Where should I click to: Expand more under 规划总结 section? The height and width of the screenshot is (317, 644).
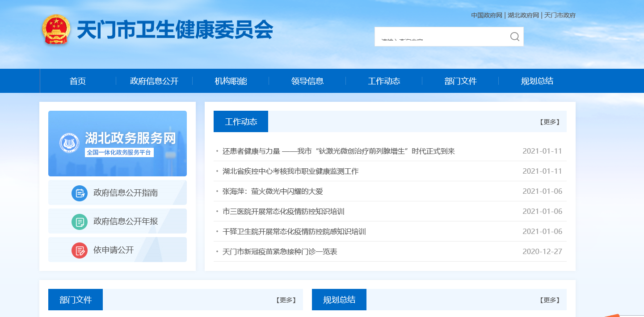tap(549, 300)
